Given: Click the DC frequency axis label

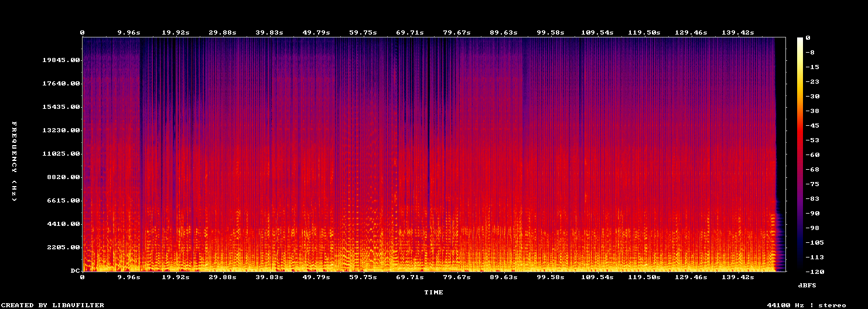Looking at the screenshot, I should click(75, 271).
